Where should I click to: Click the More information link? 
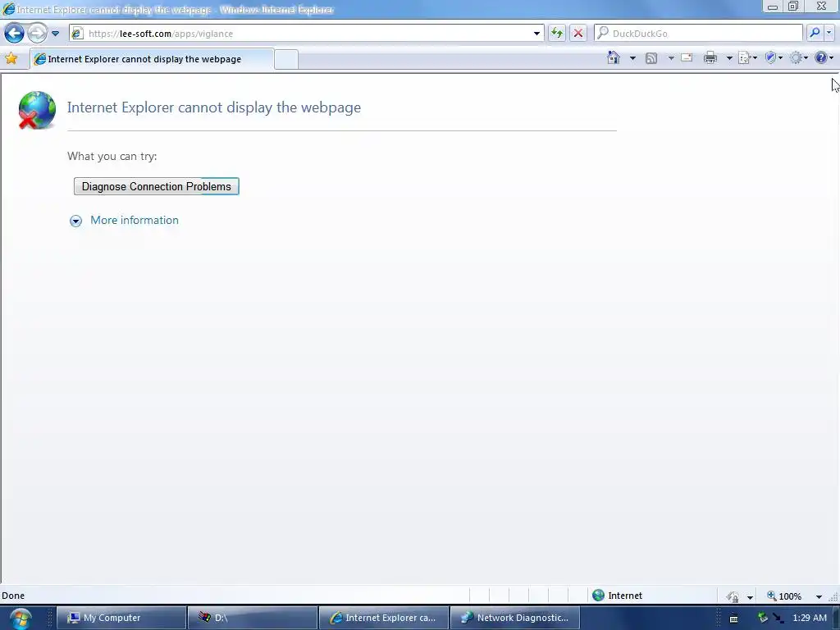click(x=135, y=220)
